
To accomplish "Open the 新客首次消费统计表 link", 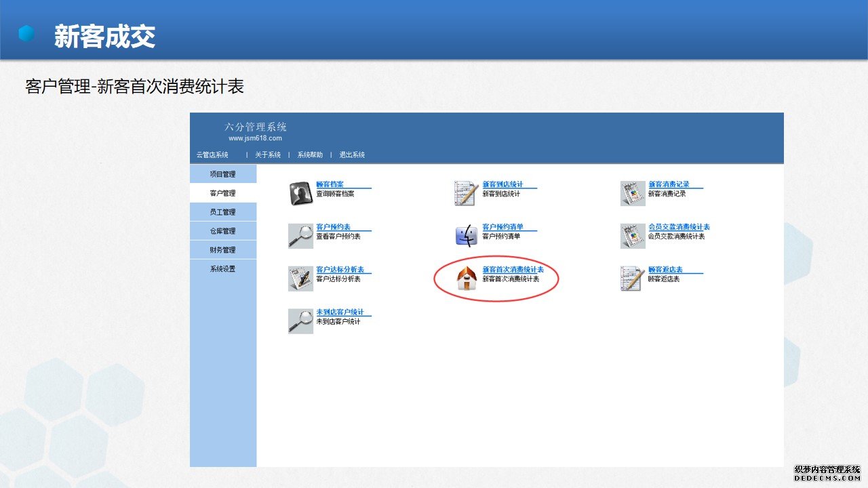I will (513, 270).
